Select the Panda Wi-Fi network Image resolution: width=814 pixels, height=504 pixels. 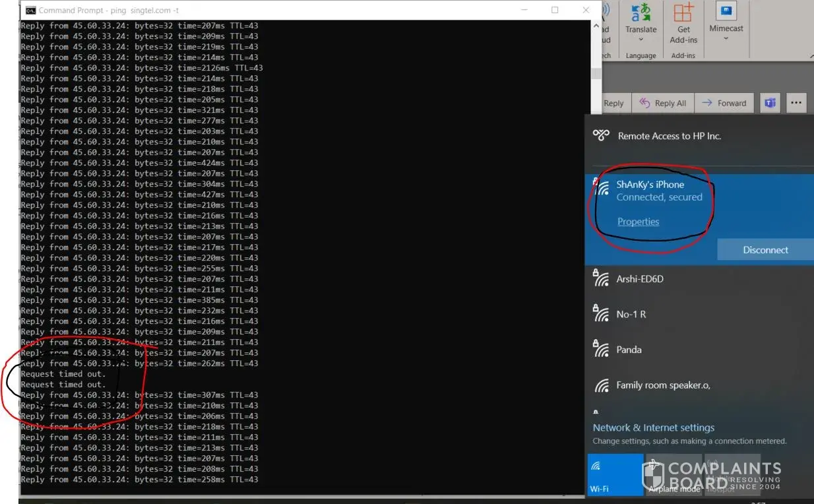tap(699, 350)
